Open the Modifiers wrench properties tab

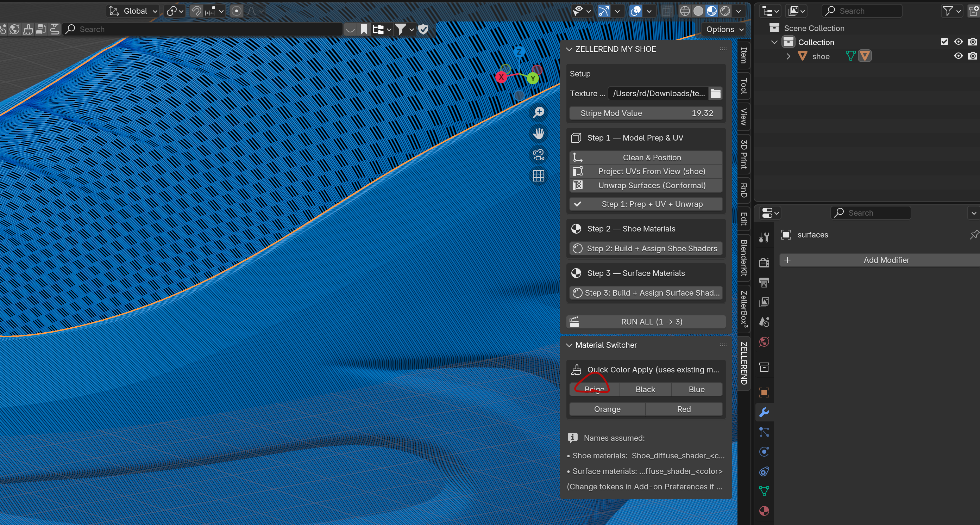tap(764, 412)
